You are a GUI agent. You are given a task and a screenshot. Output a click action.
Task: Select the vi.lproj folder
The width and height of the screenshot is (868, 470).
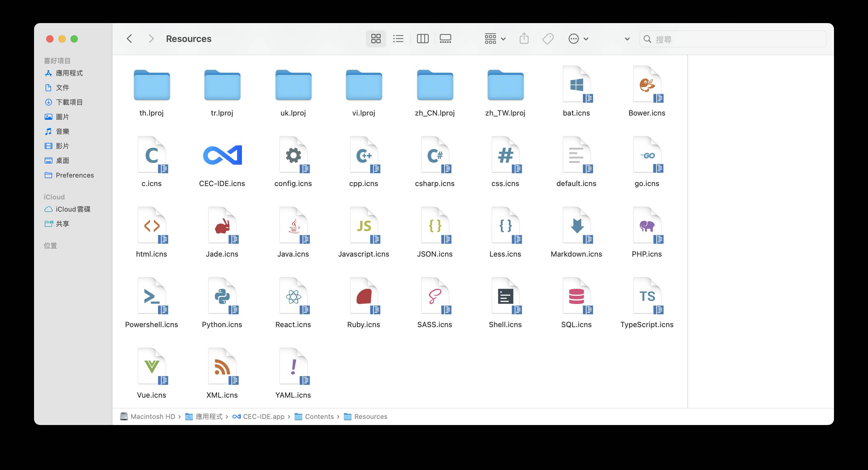click(x=363, y=85)
